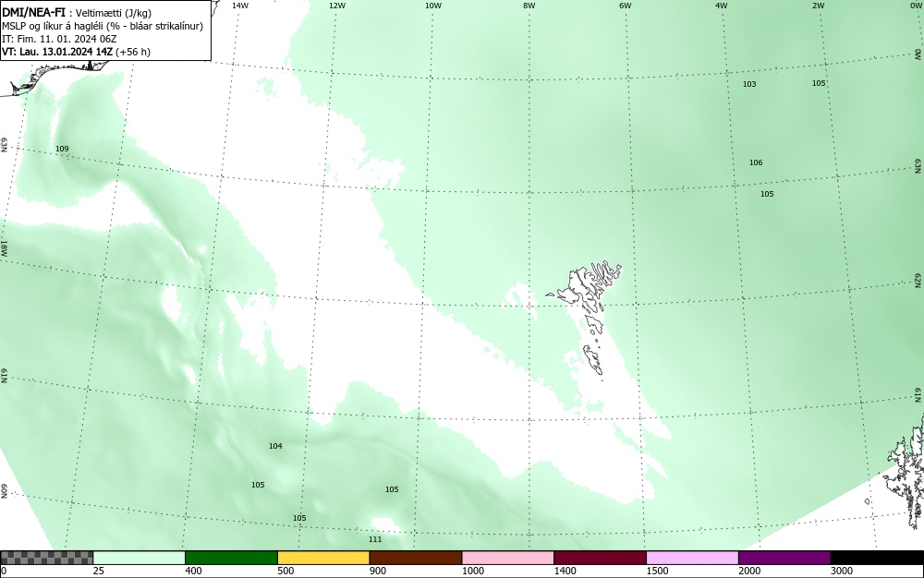Click the 106 pressure value
The image size is (924, 578).
[756, 163]
